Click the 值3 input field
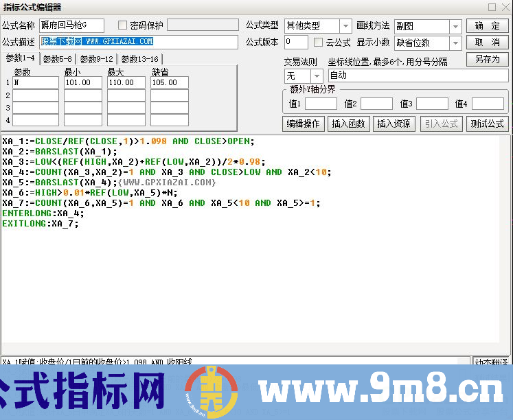 (x=432, y=104)
